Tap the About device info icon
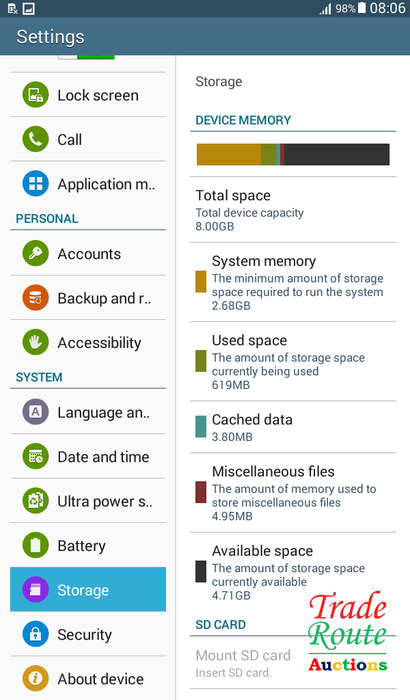410x700 pixels. [35, 679]
